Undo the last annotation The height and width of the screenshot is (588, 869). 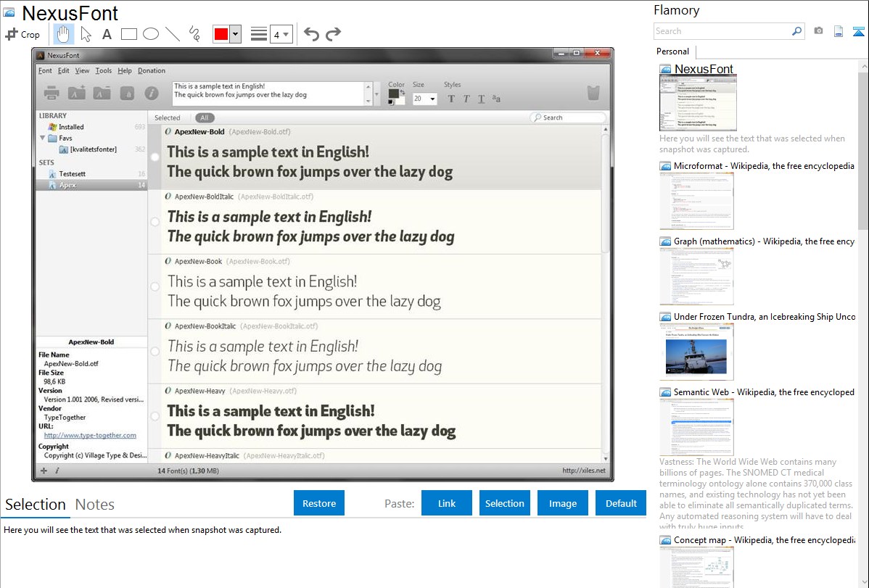[311, 34]
